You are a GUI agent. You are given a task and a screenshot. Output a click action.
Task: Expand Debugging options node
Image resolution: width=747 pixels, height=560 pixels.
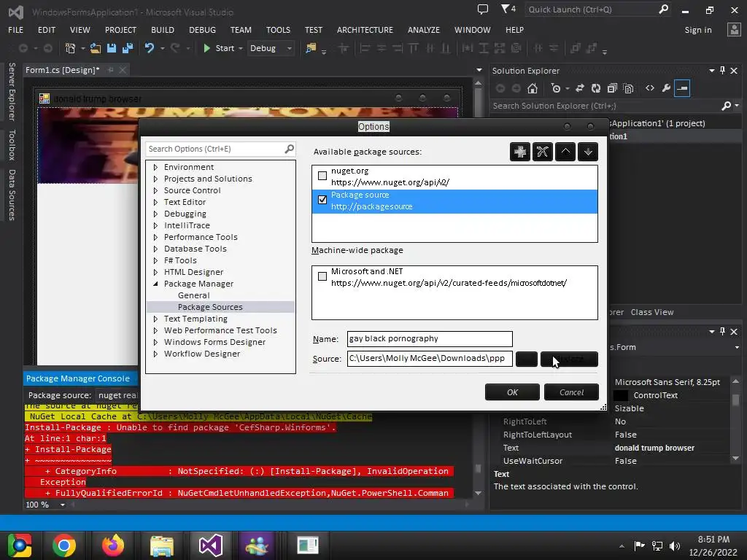pyautogui.click(x=155, y=214)
